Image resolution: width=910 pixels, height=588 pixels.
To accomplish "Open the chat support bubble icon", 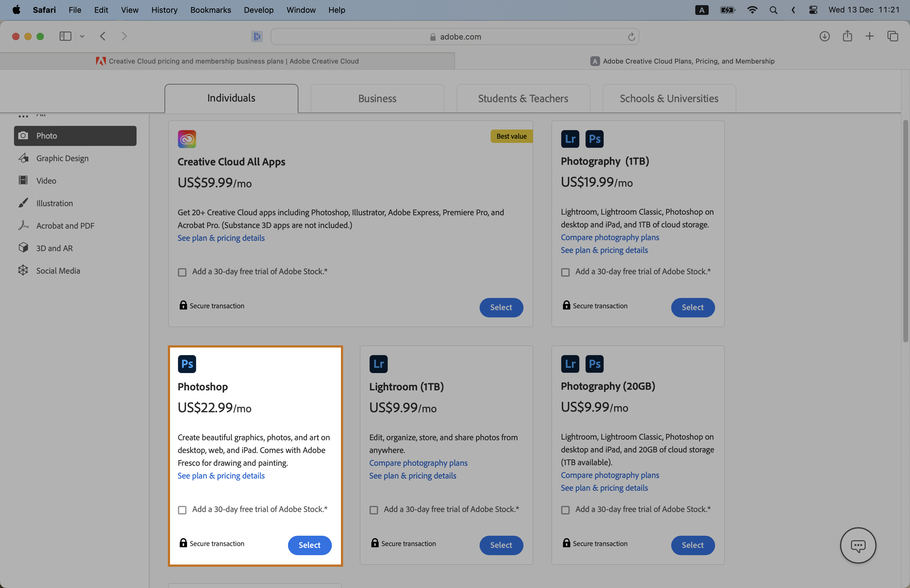I will point(858,545).
